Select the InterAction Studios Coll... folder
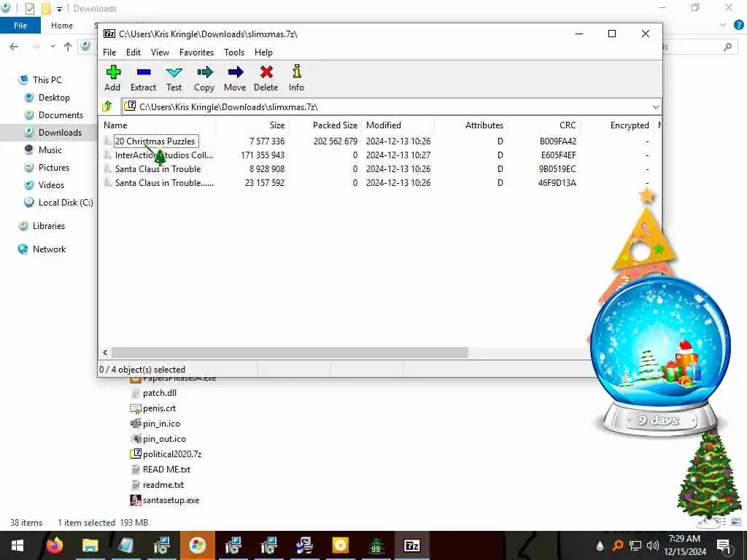The height and width of the screenshot is (560, 747). pos(164,155)
